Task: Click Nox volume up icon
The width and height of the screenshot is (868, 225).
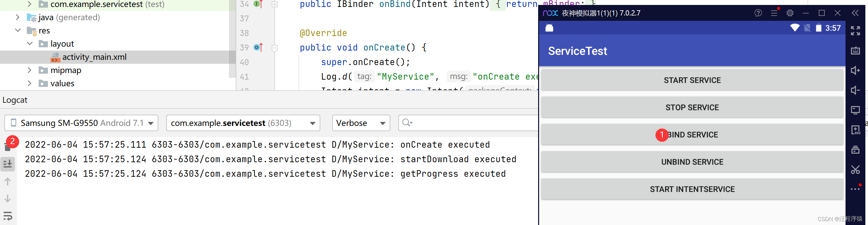Action: click(855, 70)
